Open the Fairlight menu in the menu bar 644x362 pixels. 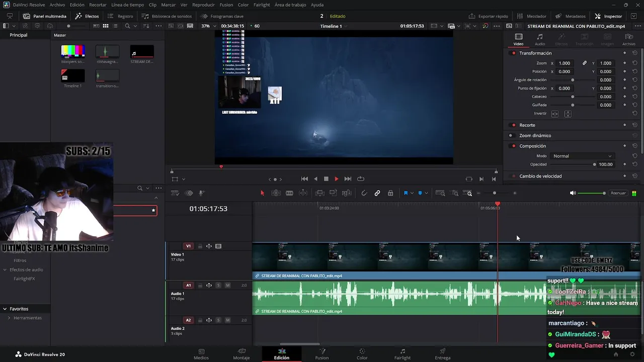(x=262, y=5)
